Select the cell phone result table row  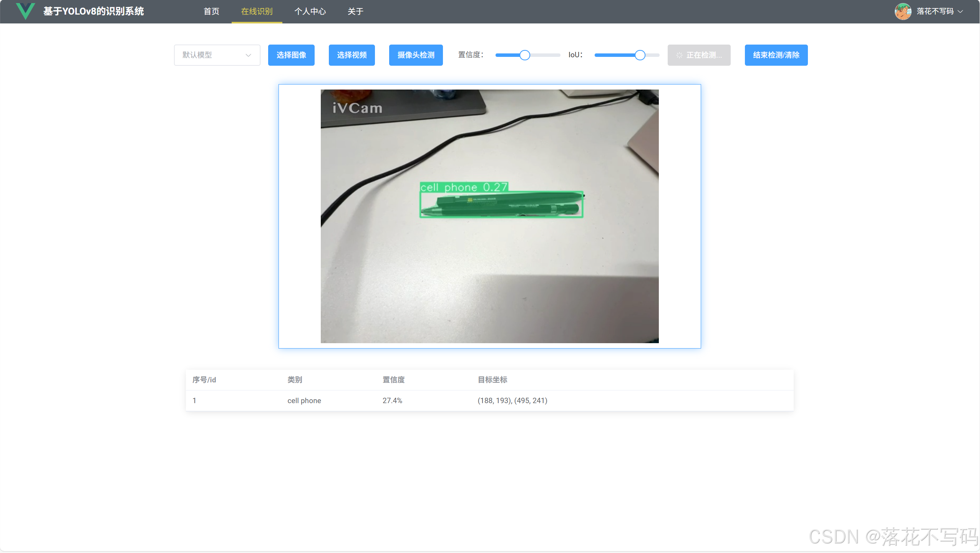point(489,400)
